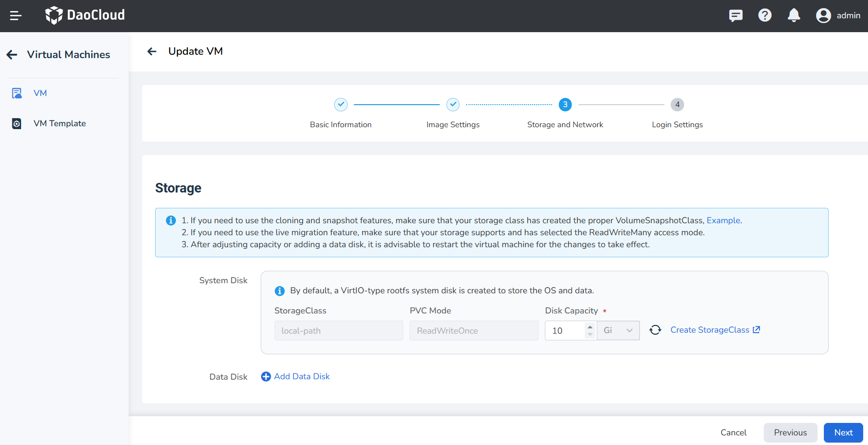Image resolution: width=868 pixels, height=445 pixels.
Task: Go back from Virtual Machines sidebar arrow
Action: pyautogui.click(x=12, y=55)
